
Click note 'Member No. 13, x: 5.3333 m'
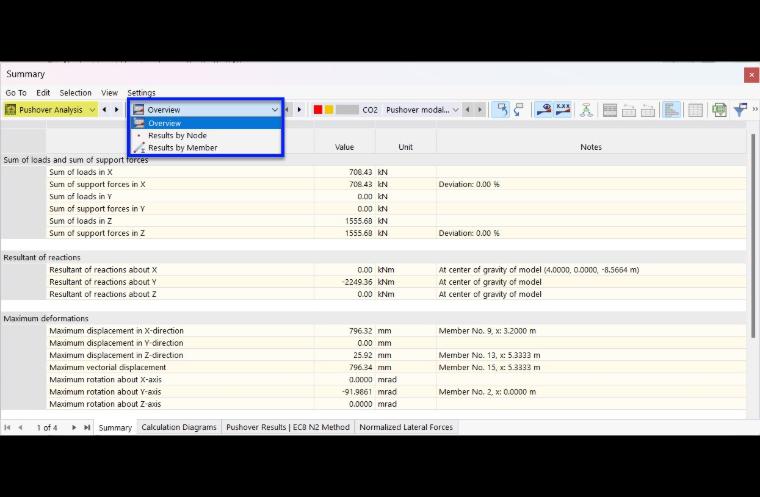pyautogui.click(x=489, y=355)
